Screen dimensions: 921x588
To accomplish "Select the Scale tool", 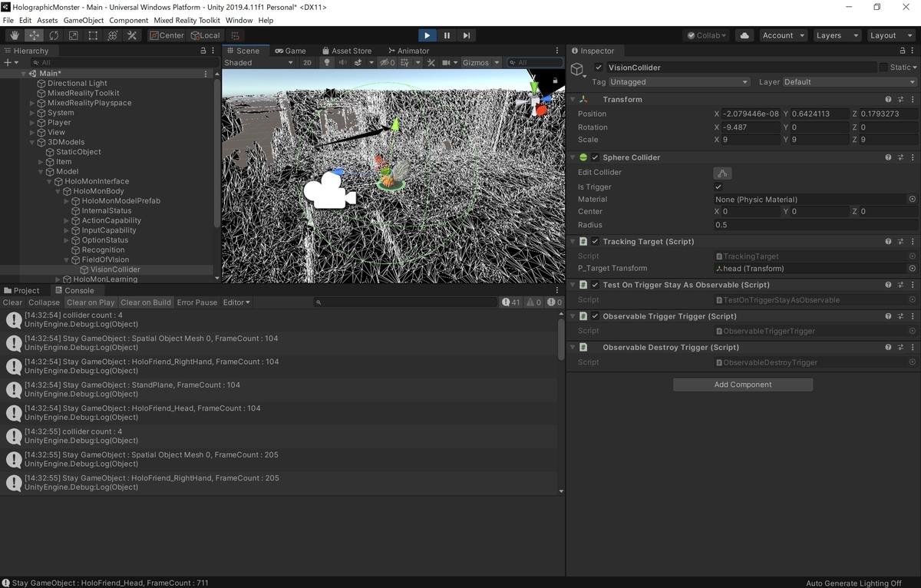I will click(x=73, y=35).
